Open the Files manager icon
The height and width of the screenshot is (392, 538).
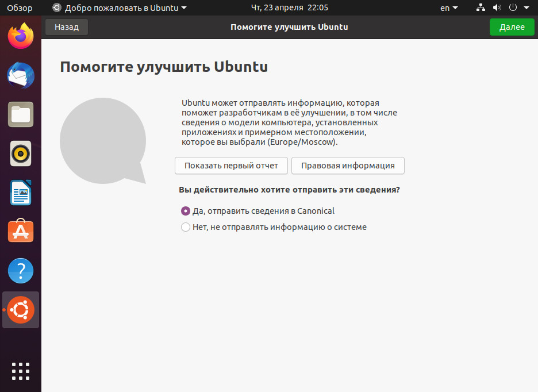[x=21, y=114]
